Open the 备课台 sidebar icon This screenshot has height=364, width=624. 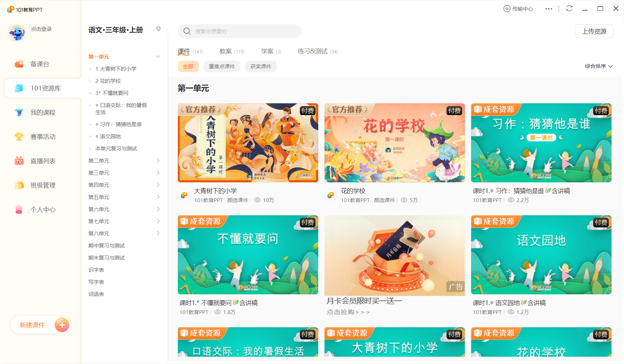(19, 64)
